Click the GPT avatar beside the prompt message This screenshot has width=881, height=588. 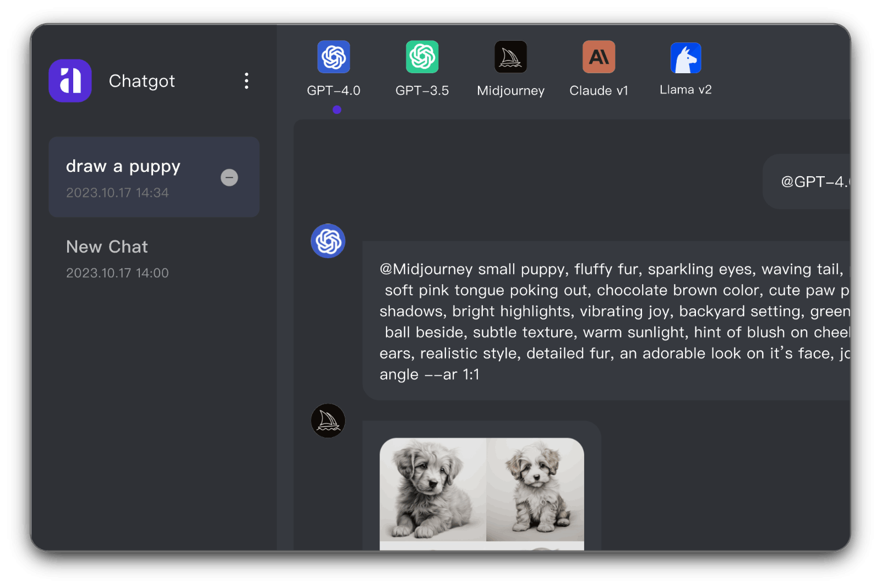[x=328, y=241]
